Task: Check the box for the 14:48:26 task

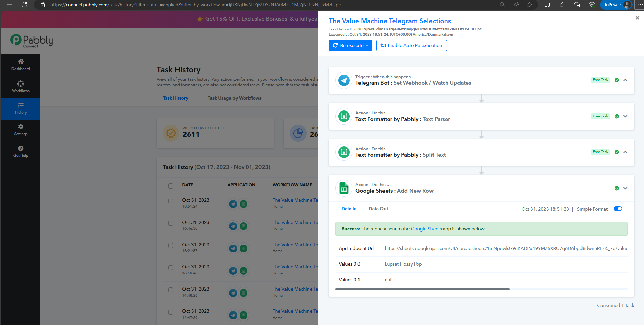Action: [x=171, y=290]
